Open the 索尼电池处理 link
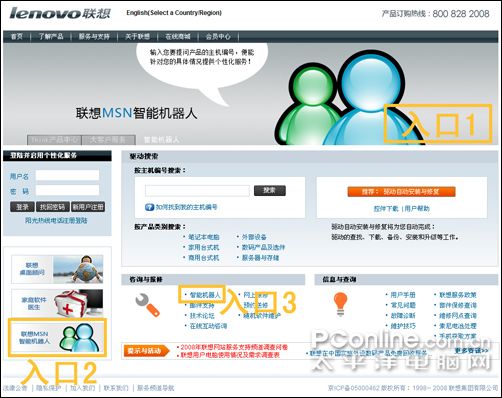This screenshot has height=398, width=502. [458, 326]
